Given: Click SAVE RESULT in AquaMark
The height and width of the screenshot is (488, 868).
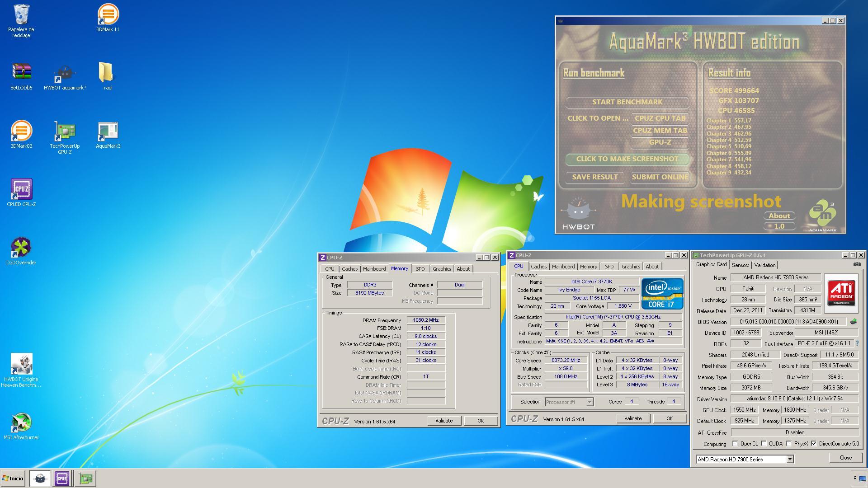Looking at the screenshot, I should pos(595,177).
